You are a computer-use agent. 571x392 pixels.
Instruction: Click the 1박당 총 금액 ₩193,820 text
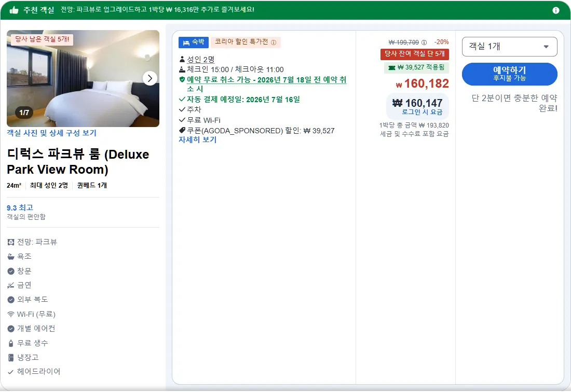coord(414,125)
